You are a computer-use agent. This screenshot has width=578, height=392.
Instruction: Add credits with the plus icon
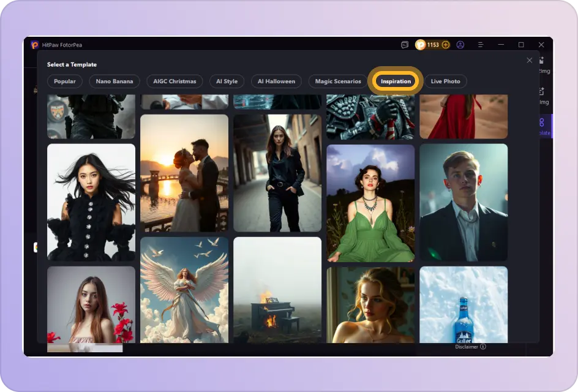446,45
